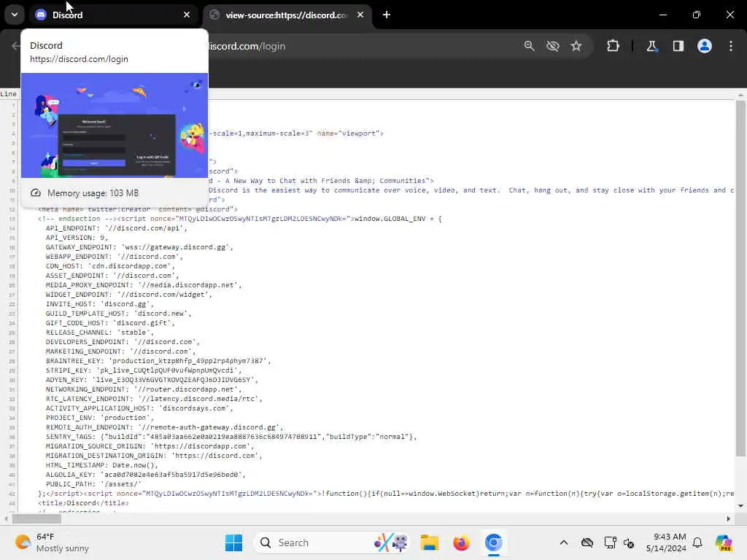
Task: Expand the system tray hidden icons chevron
Action: point(564,542)
